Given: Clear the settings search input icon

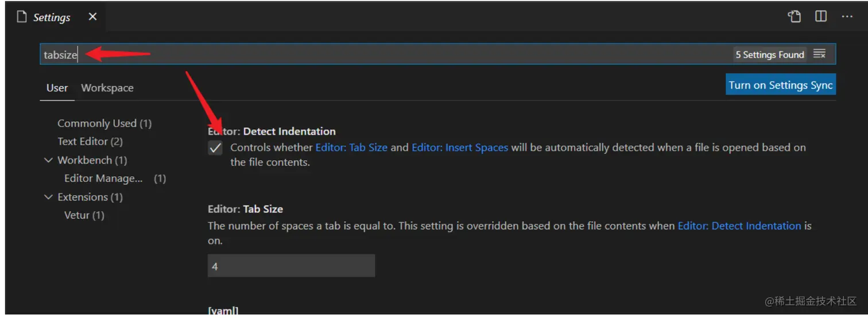Looking at the screenshot, I should click(x=819, y=54).
